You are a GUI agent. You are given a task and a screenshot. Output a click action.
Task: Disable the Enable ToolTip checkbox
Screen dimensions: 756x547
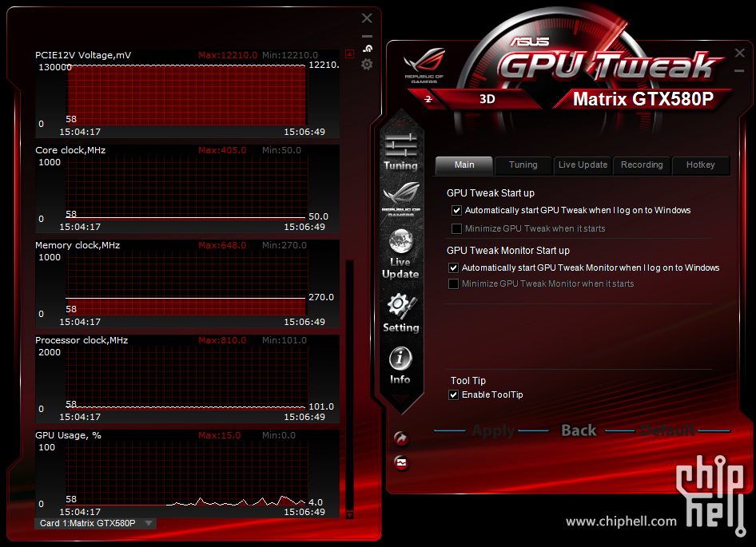(453, 395)
